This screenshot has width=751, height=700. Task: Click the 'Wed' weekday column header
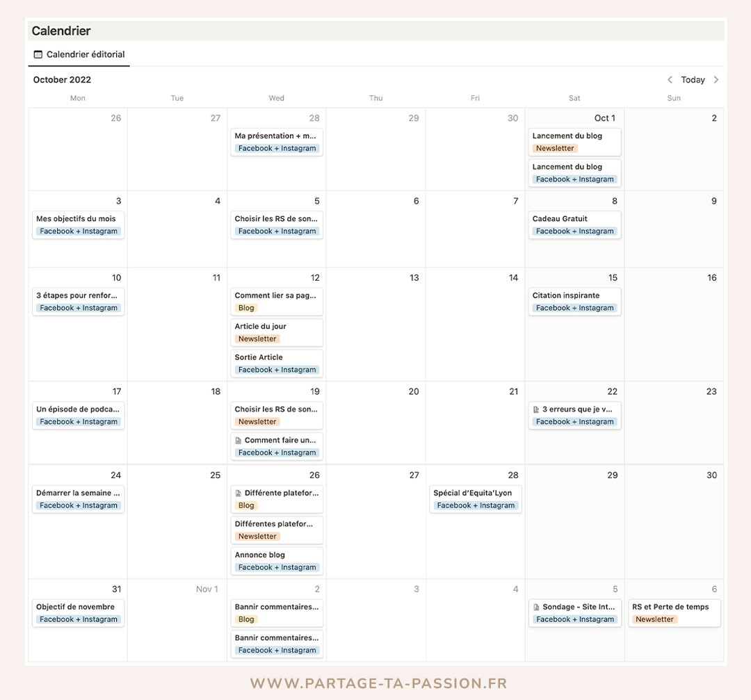click(276, 98)
